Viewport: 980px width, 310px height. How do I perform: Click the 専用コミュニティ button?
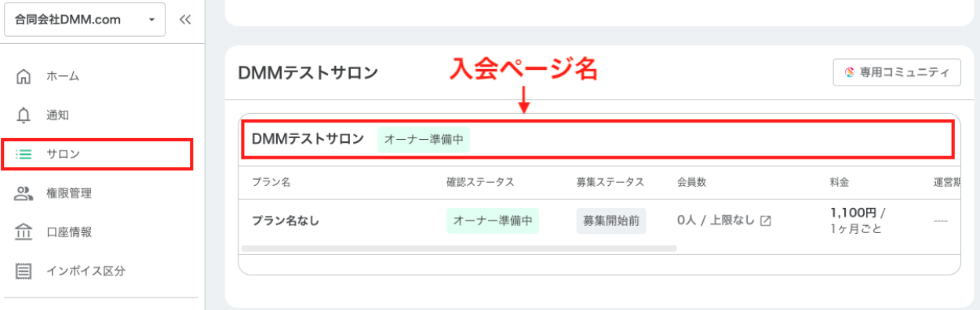(x=897, y=72)
